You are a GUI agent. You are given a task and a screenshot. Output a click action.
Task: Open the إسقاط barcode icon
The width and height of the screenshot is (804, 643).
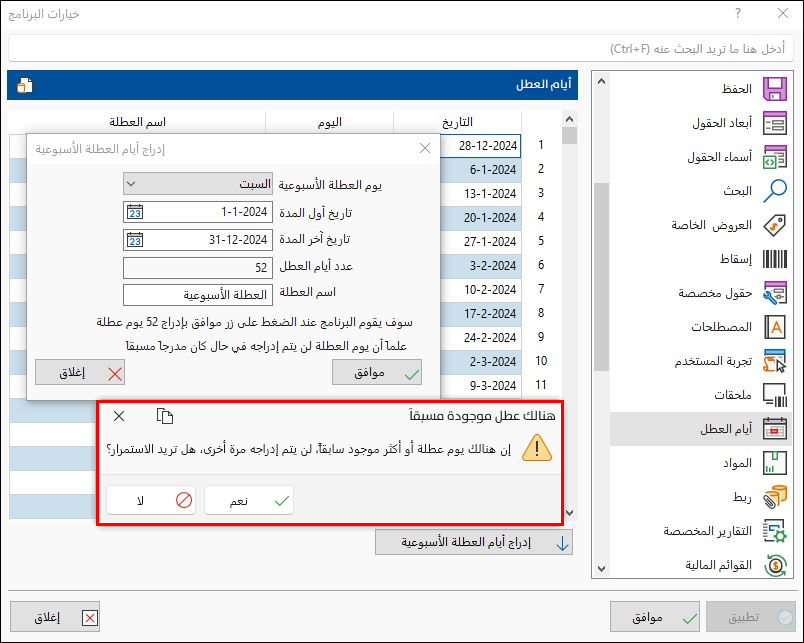774,259
